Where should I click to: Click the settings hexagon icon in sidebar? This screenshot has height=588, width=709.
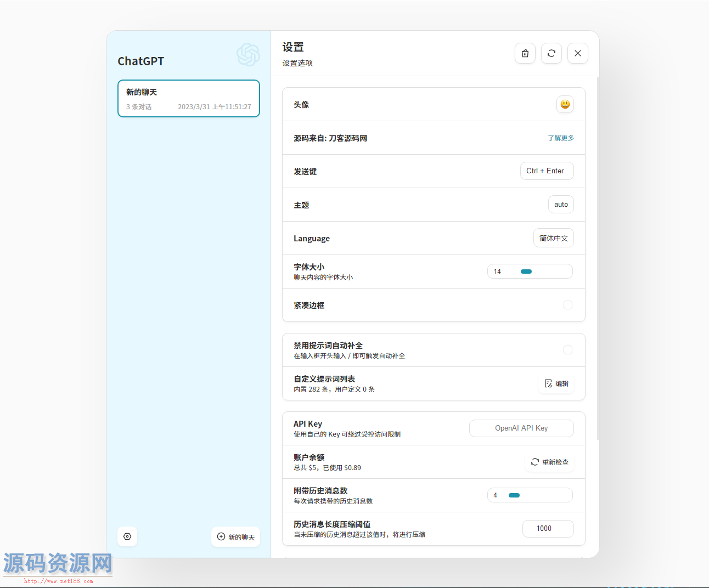[x=127, y=536]
